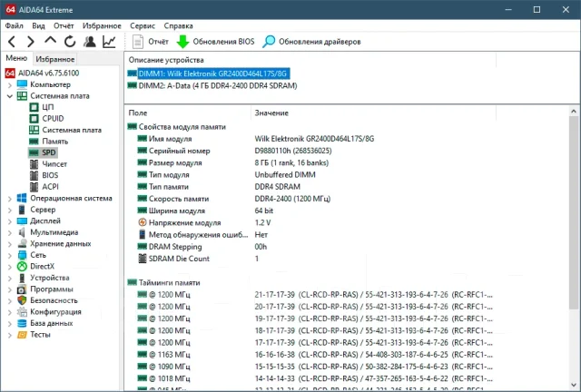Click the Безопасность shield icon
This screenshot has height=392, width=581.
[x=22, y=300]
